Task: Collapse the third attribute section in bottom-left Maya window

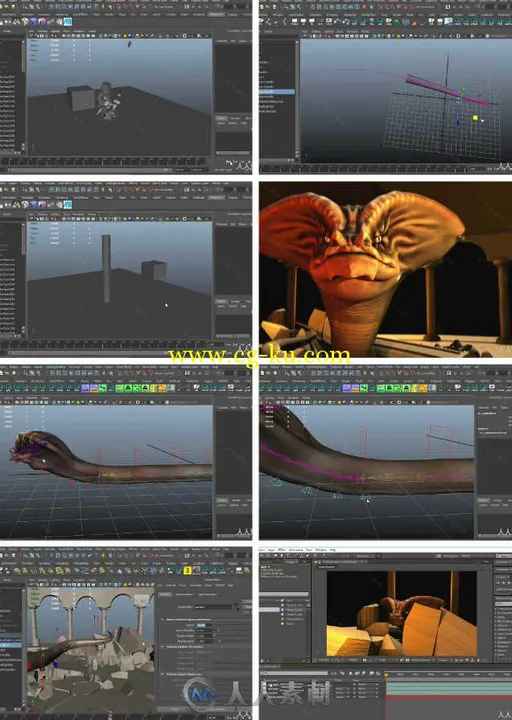Action: (162, 674)
